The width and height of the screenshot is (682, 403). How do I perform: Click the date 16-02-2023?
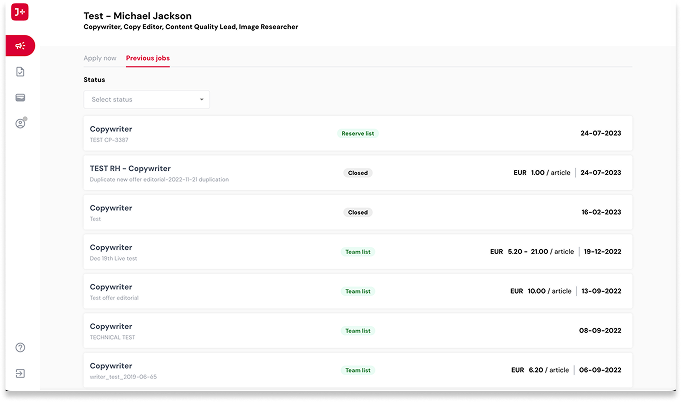pos(601,212)
